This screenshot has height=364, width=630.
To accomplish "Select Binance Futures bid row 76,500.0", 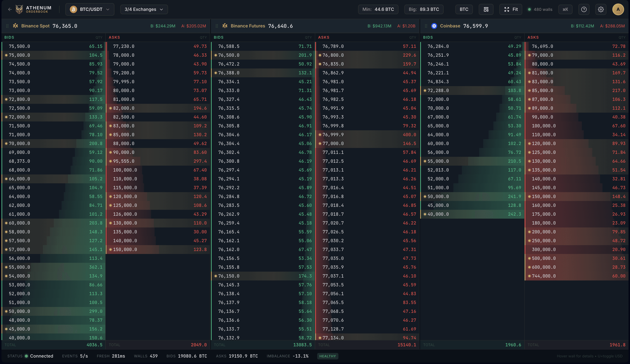I will coord(263,55).
